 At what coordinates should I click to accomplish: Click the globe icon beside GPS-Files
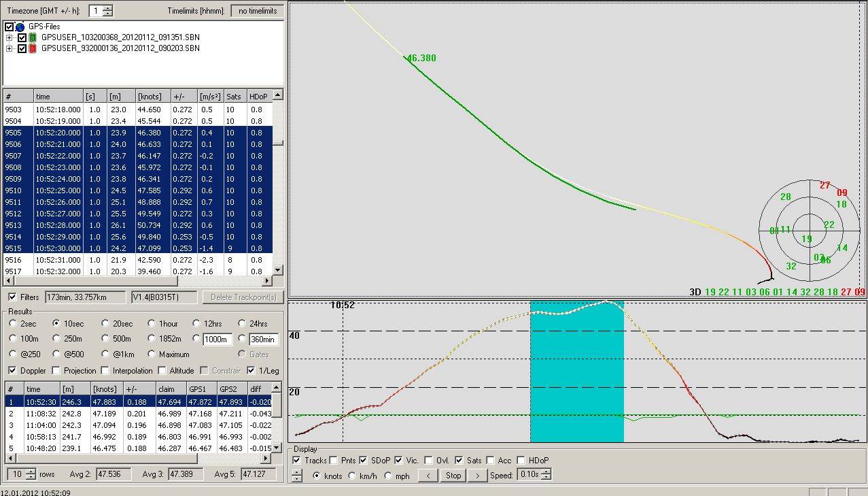click(20, 27)
